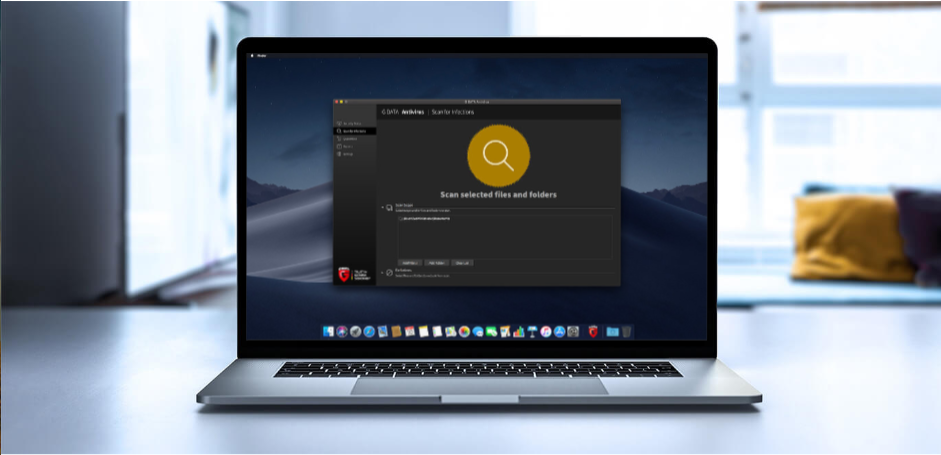The width and height of the screenshot is (941, 455).
Task: Click the G DATA shield logo in the sidebar
Action: [344, 274]
